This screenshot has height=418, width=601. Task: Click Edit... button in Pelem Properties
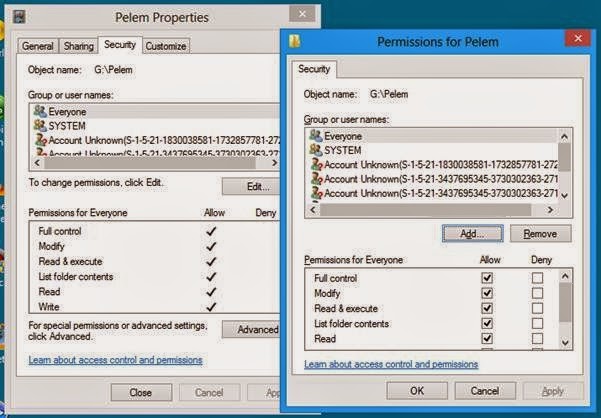point(251,187)
